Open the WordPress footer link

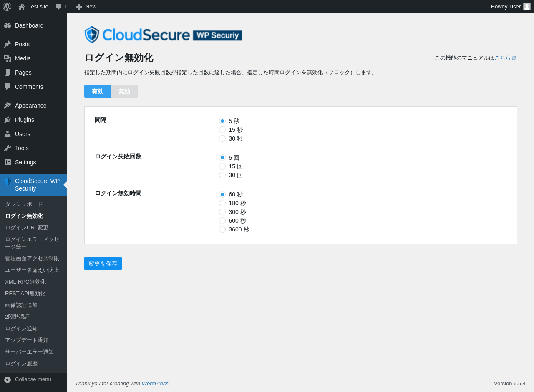(155, 383)
